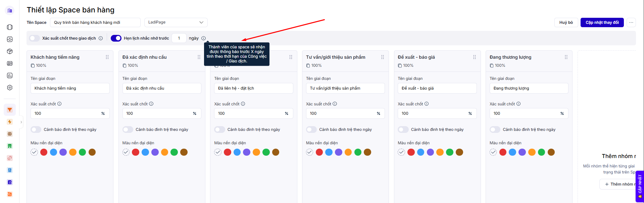
Task: Click the lightning bolt icon in sidebar
Action: pos(10,122)
